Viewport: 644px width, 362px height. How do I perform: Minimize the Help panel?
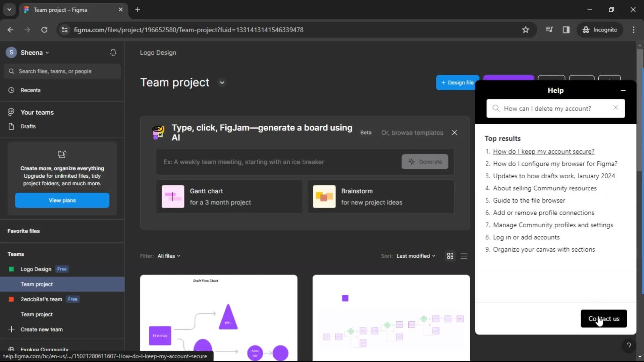point(623,90)
